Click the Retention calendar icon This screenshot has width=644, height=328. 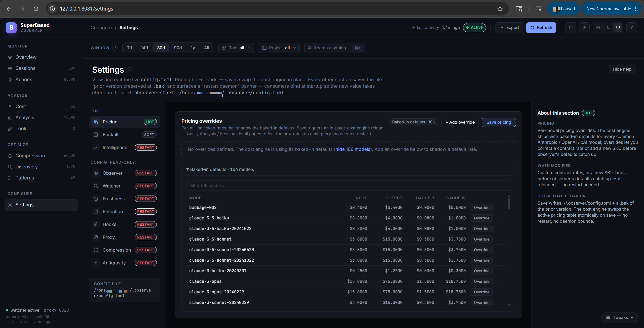96,212
